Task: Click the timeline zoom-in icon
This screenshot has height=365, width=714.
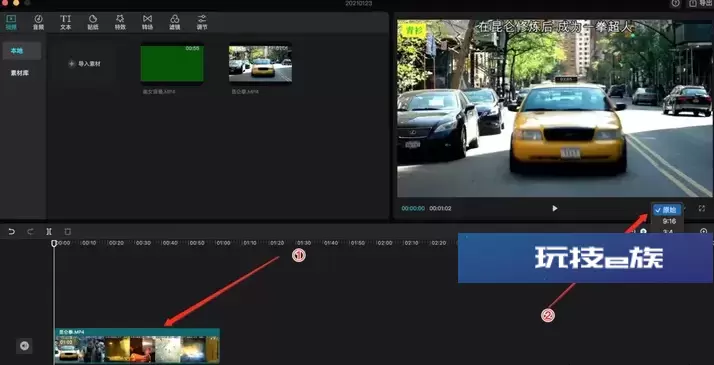Action: (x=704, y=232)
